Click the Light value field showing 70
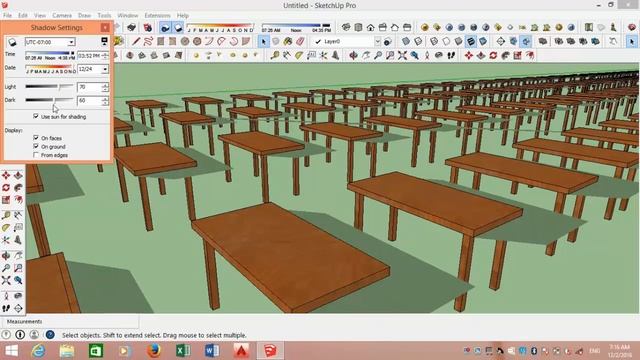 (89, 87)
